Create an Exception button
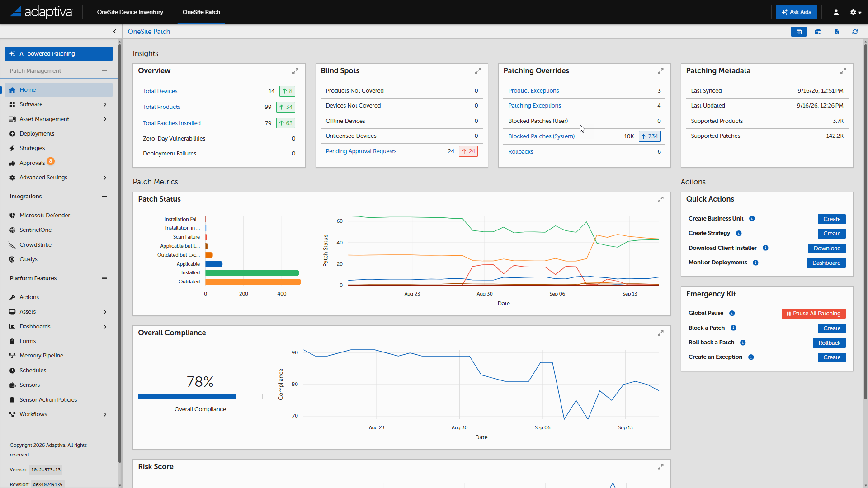 tap(832, 357)
